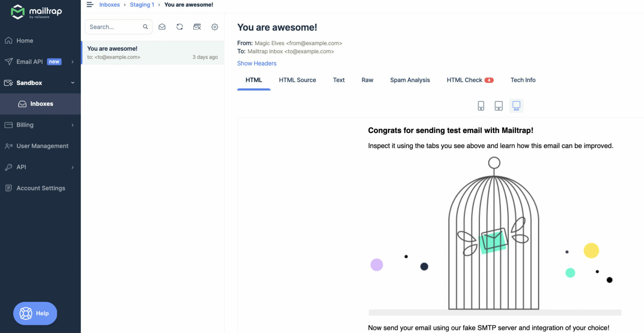The width and height of the screenshot is (644, 333).
Task: Click the Show Headers link
Action: click(257, 63)
